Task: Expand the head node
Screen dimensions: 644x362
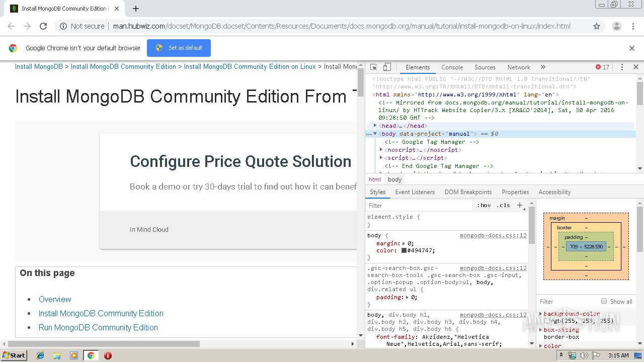Action: pyautogui.click(x=375, y=126)
